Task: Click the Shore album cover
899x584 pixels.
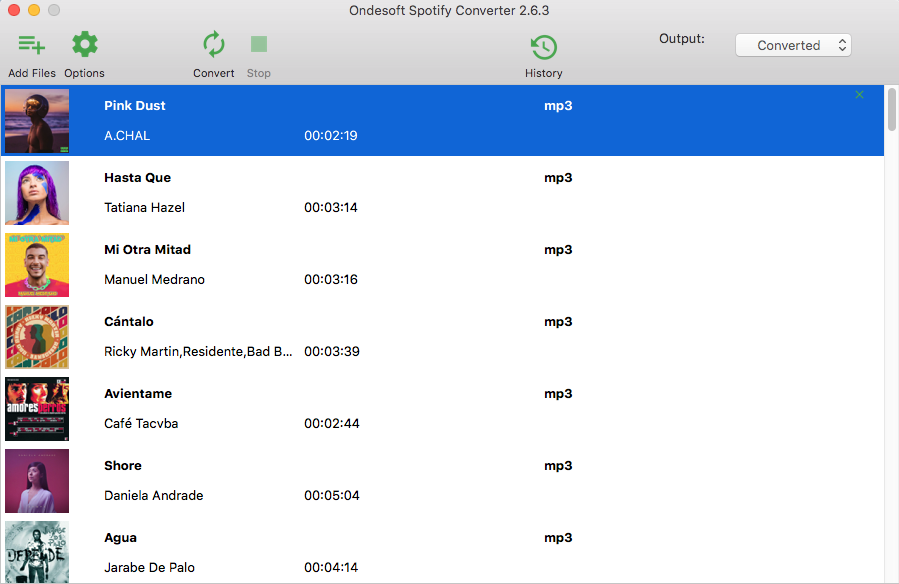Action: (x=37, y=481)
